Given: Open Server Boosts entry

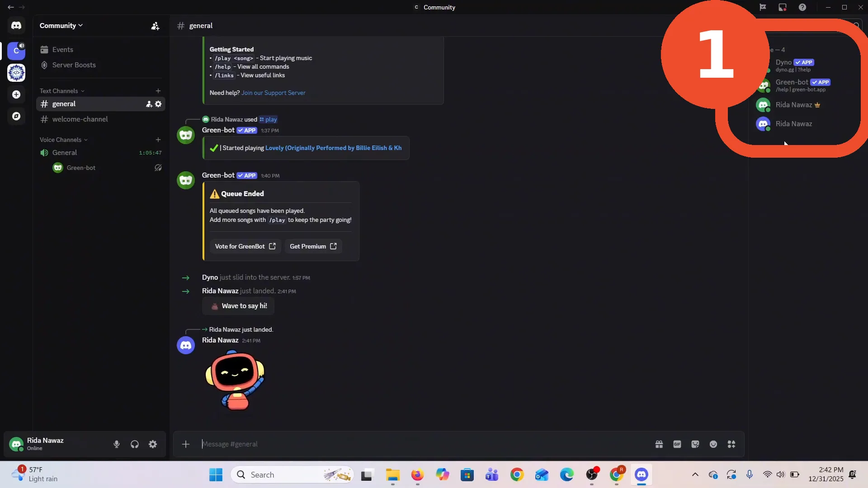Looking at the screenshot, I should pos(100,65).
